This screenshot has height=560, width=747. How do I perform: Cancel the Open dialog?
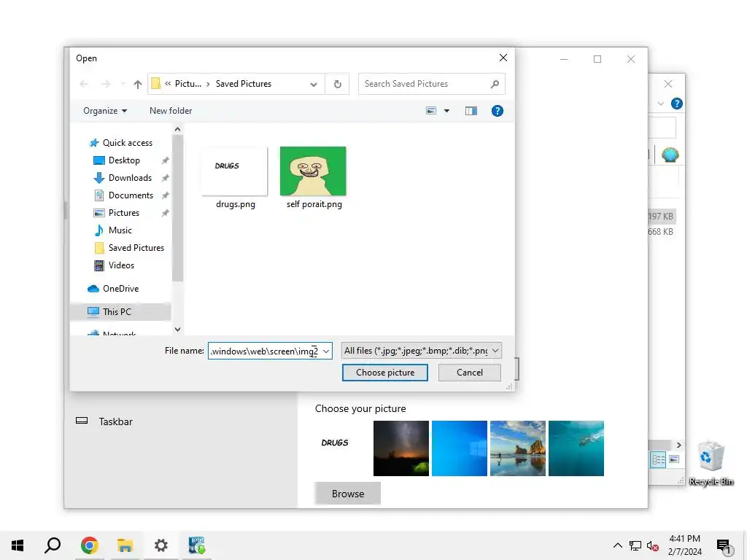(469, 373)
